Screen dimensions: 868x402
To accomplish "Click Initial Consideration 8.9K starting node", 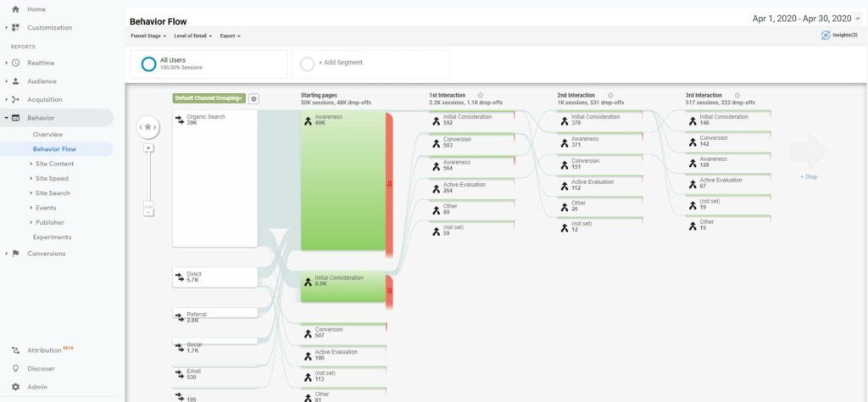I will [x=342, y=287].
